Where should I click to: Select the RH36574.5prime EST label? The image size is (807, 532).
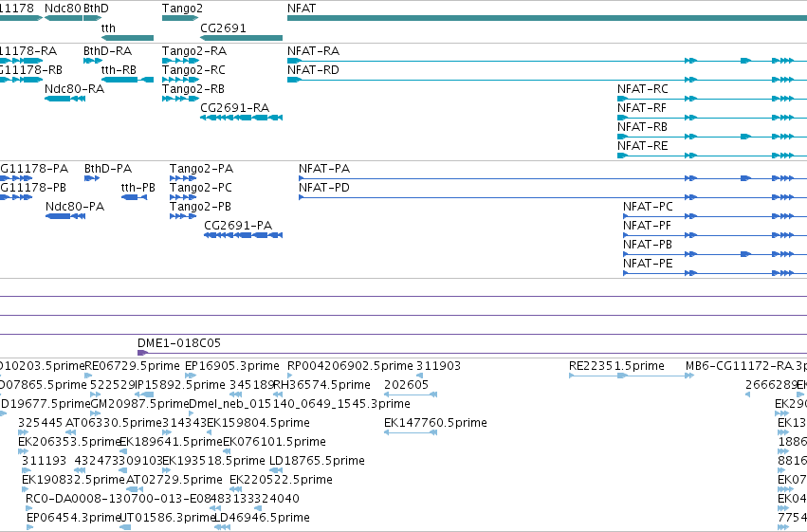tap(321, 385)
